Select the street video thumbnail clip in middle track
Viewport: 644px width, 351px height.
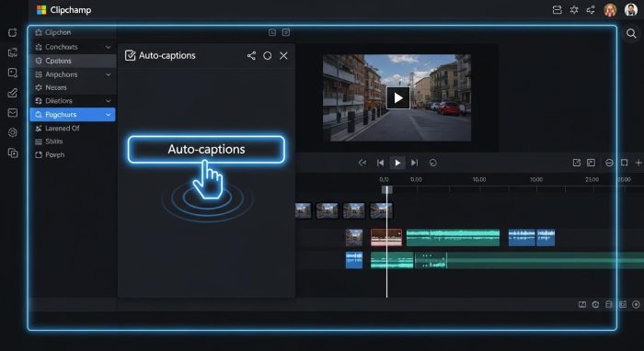point(354,238)
